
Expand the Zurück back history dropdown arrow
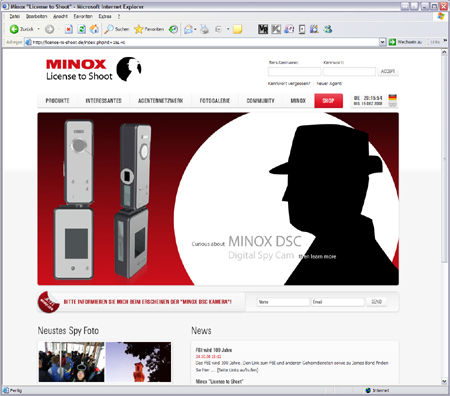(x=38, y=29)
